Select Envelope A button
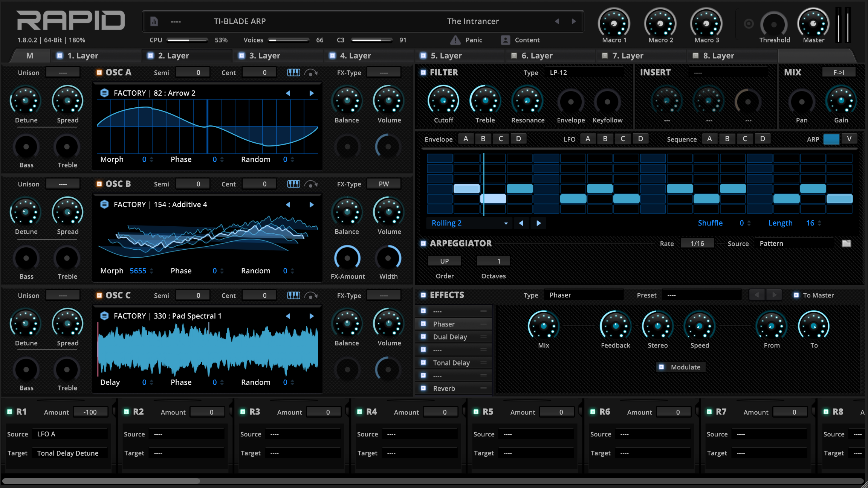Screen dimensions: 868x488 click(466, 139)
